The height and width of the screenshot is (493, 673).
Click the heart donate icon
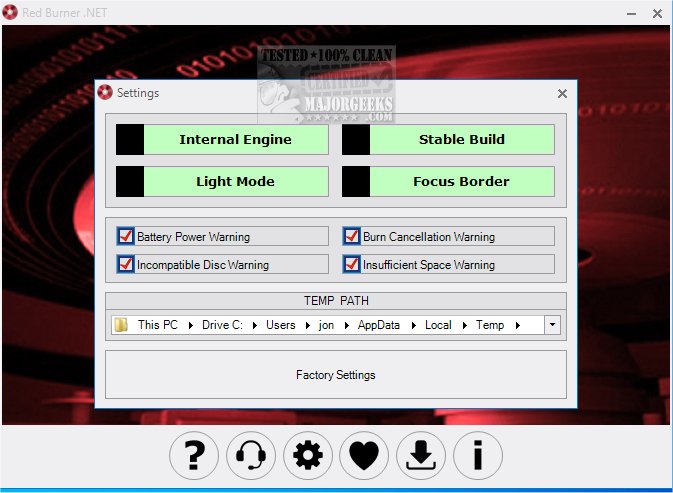[364, 455]
